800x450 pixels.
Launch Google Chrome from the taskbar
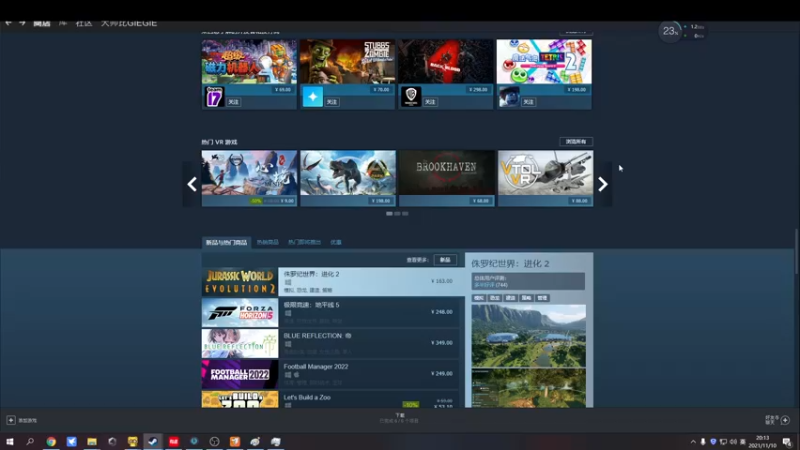51,441
